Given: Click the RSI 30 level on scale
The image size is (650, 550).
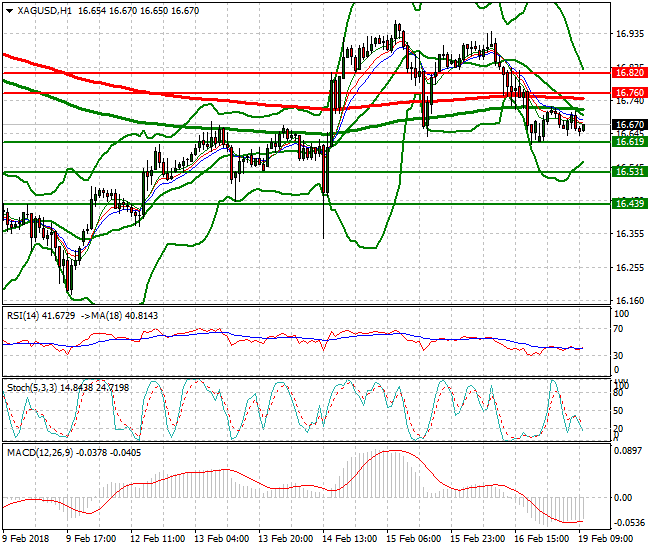Looking at the screenshot, I should [618, 356].
